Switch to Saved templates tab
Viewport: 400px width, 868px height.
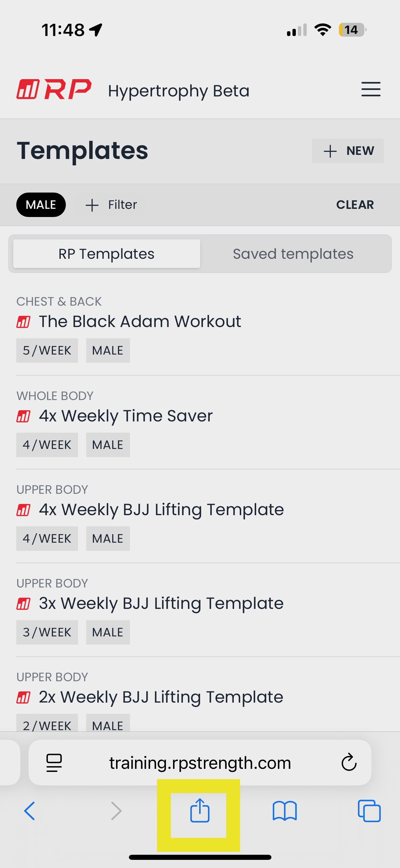pos(293,254)
